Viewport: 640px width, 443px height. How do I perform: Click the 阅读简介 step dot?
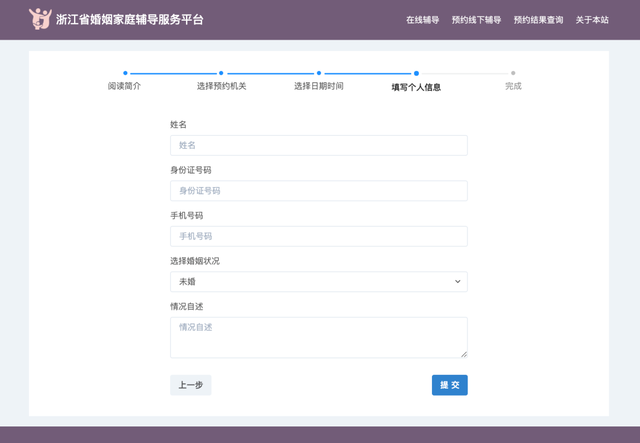[125, 73]
